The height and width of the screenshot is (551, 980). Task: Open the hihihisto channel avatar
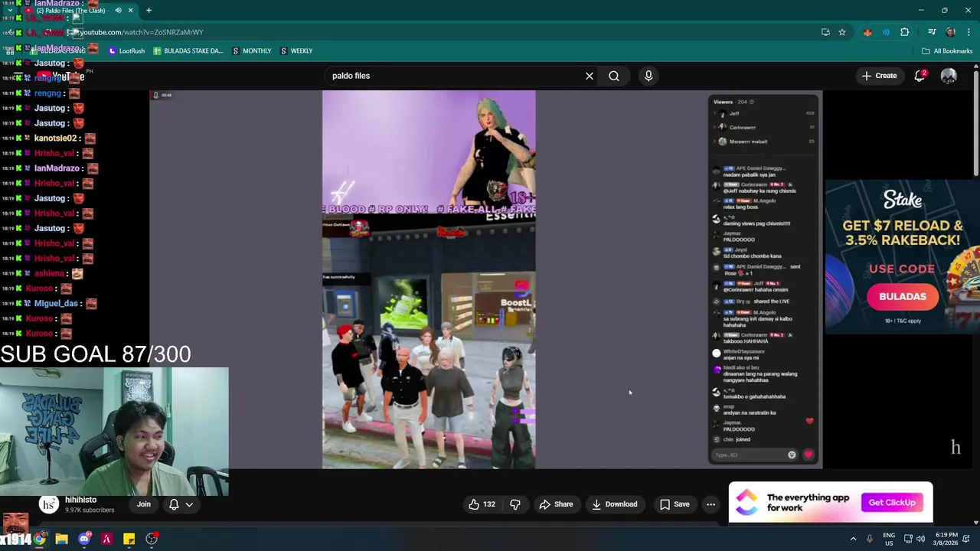click(49, 504)
